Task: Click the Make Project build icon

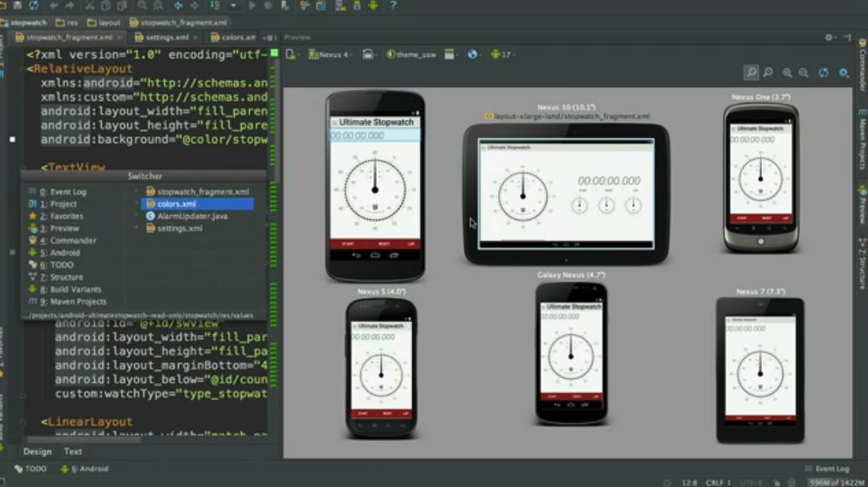Action: (215, 5)
